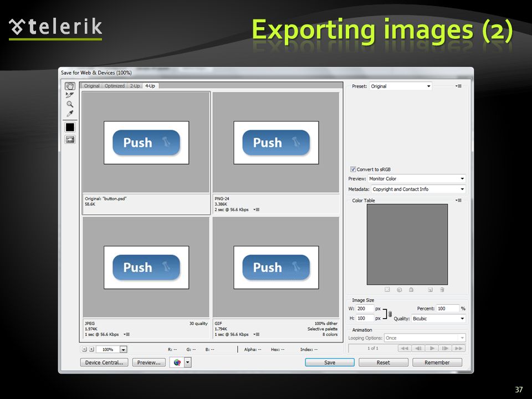Select the Eyedropper tool
This screenshot has height=399, width=532.
(70, 113)
